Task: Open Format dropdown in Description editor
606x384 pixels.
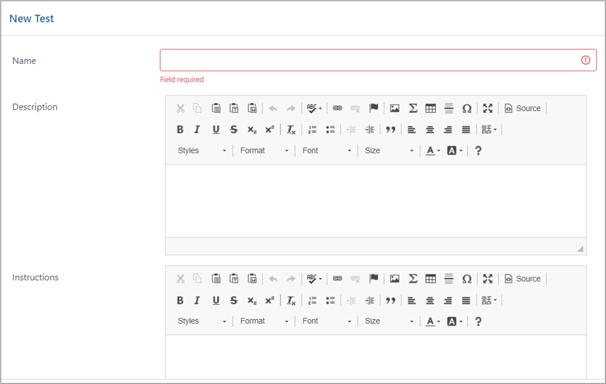Action: [x=264, y=151]
